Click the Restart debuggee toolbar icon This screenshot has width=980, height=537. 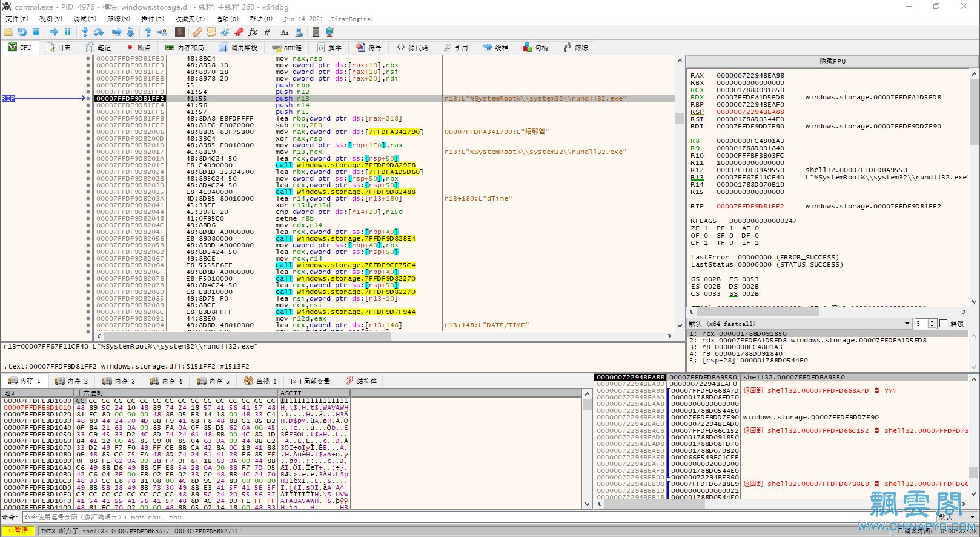pos(22,32)
